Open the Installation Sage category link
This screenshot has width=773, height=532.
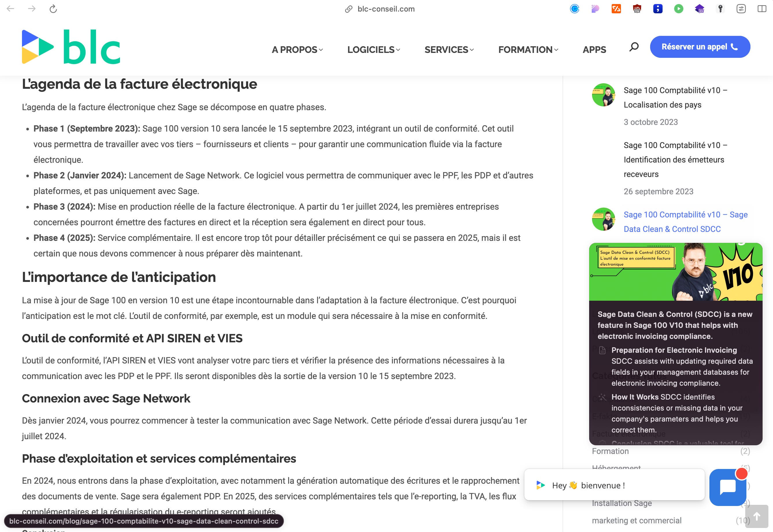tap(622, 503)
